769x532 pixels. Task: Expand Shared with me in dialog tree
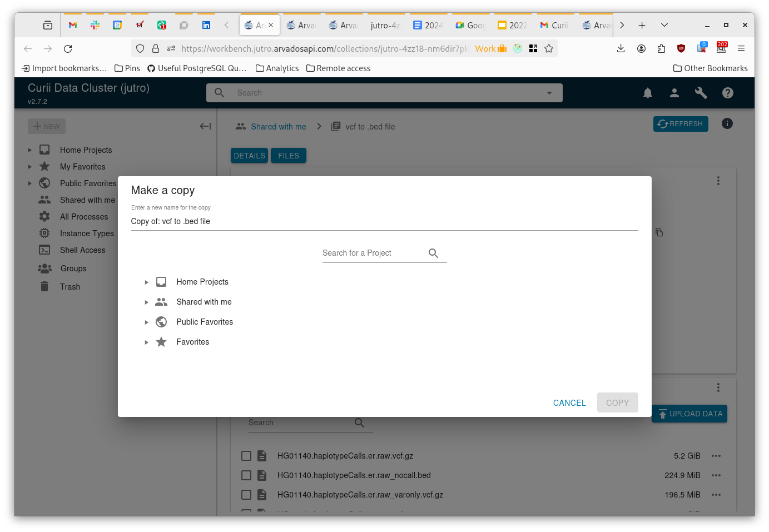click(146, 302)
